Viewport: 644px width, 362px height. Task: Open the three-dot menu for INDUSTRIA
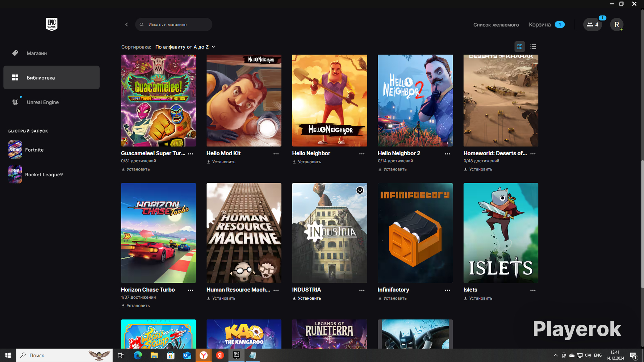(362, 290)
